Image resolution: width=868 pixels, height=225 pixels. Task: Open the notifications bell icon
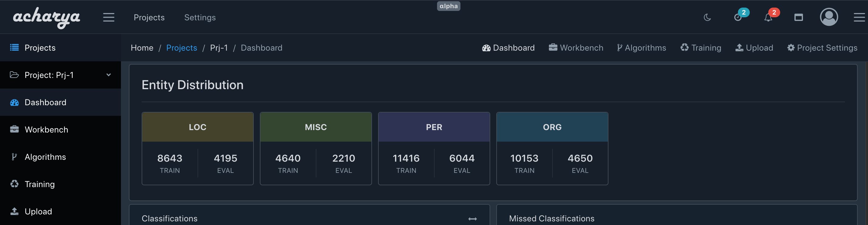(x=768, y=18)
